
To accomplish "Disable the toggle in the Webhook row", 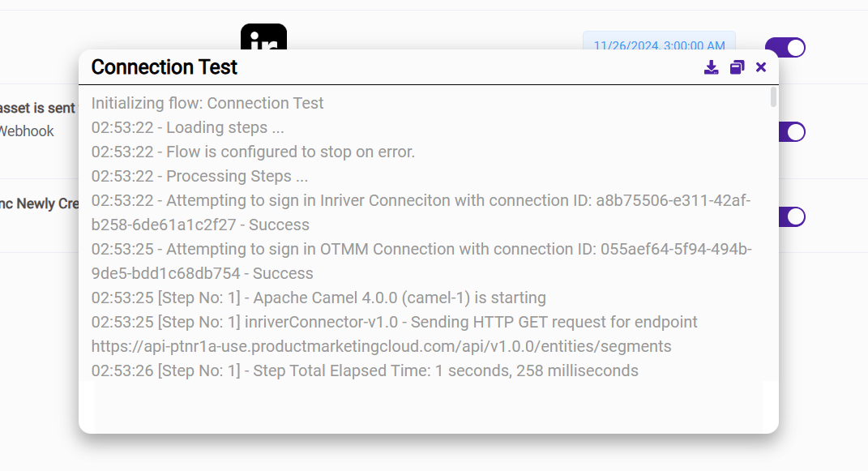I will [792, 132].
